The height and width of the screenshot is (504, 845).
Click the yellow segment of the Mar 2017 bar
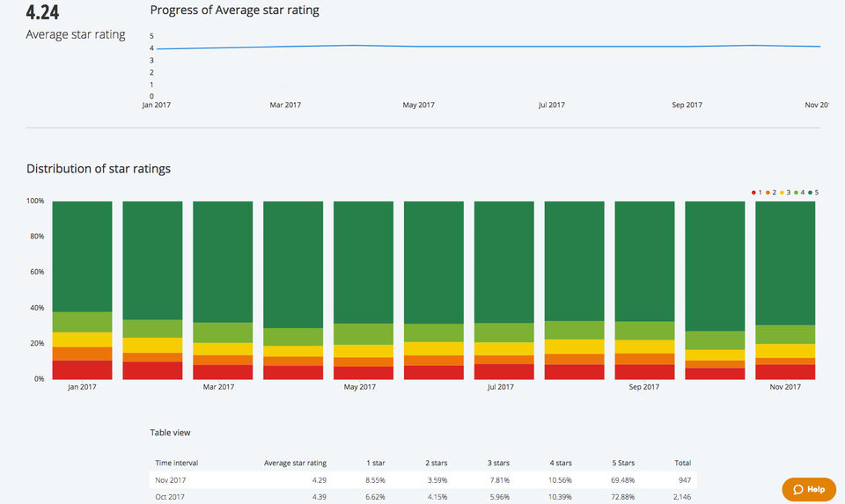pyautogui.click(x=223, y=349)
